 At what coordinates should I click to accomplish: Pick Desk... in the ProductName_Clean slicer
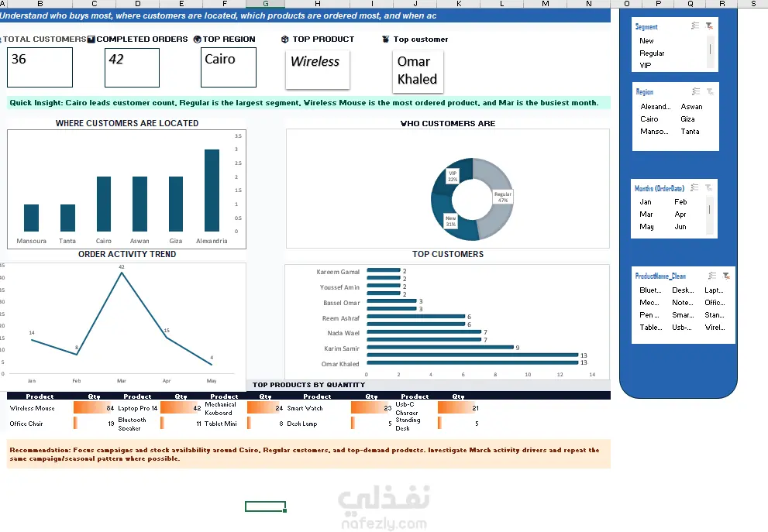click(684, 290)
